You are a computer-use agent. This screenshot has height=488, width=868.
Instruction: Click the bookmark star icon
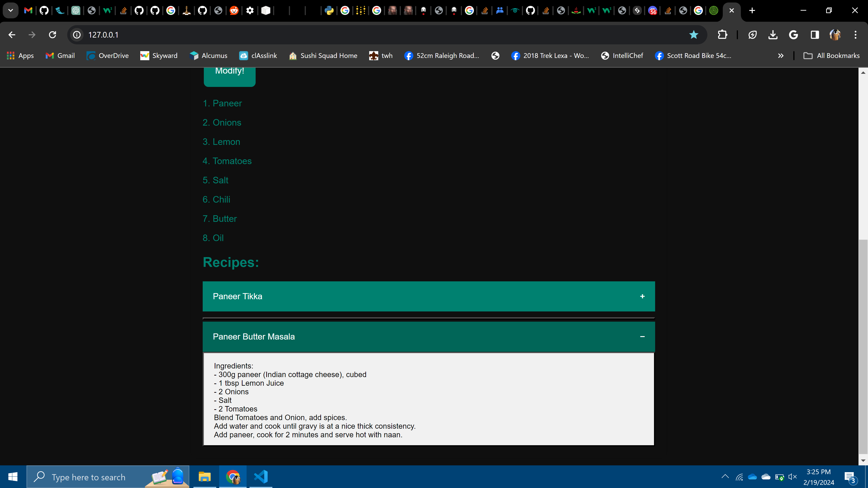pyautogui.click(x=693, y=35)
